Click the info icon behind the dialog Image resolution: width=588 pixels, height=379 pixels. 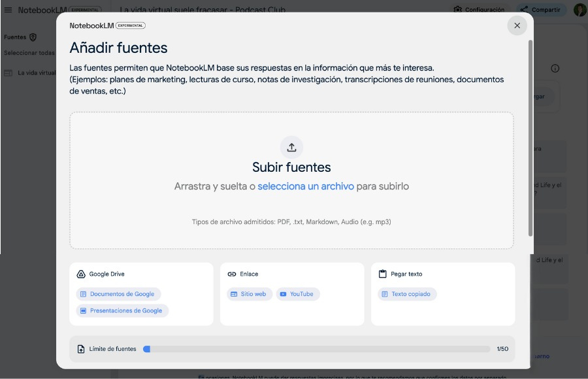point(555,69)
